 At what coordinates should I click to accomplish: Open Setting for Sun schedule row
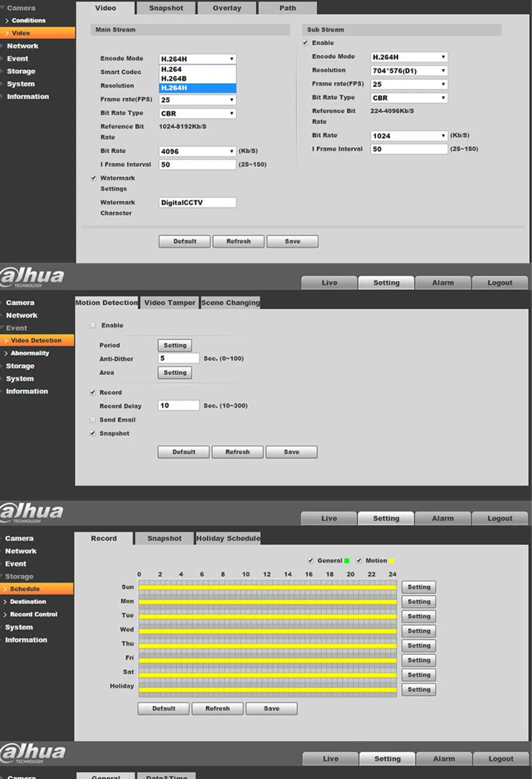pyautogui.click(x=419, y=587)
